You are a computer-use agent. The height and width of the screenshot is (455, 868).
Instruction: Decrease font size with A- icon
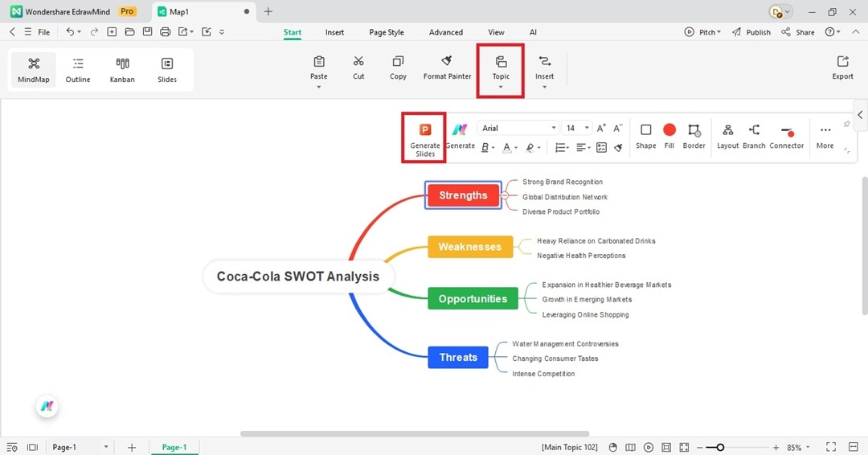pos(618,128)
